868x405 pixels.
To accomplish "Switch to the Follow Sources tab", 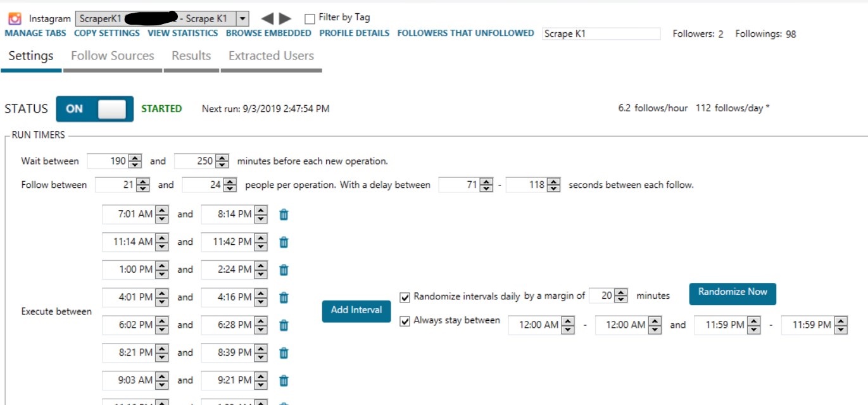I will pyautogui.click(x=113, y=56).
